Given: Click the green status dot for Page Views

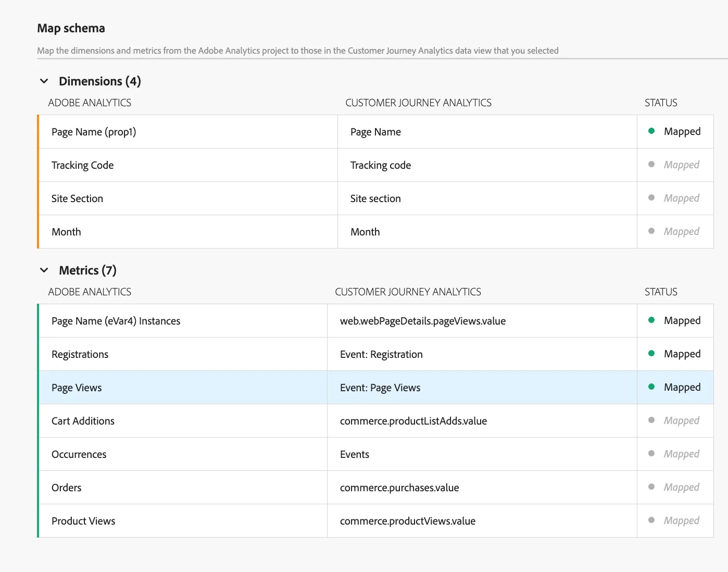Looking at the screenshot, I should coord(651,387).
